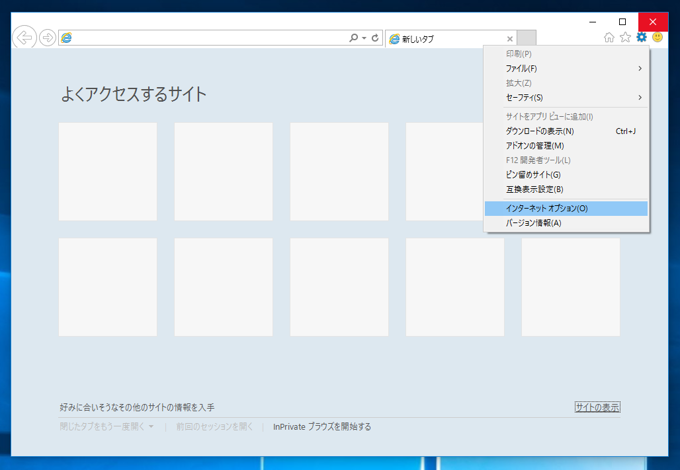Click the Back navigation arrow

coord(24,38)
